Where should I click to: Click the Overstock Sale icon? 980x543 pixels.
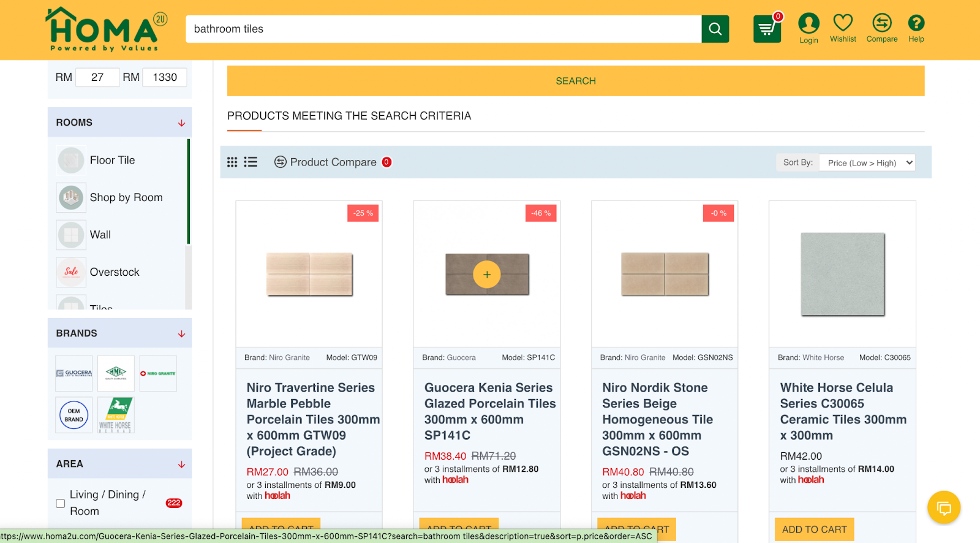(x=71, y=272)
